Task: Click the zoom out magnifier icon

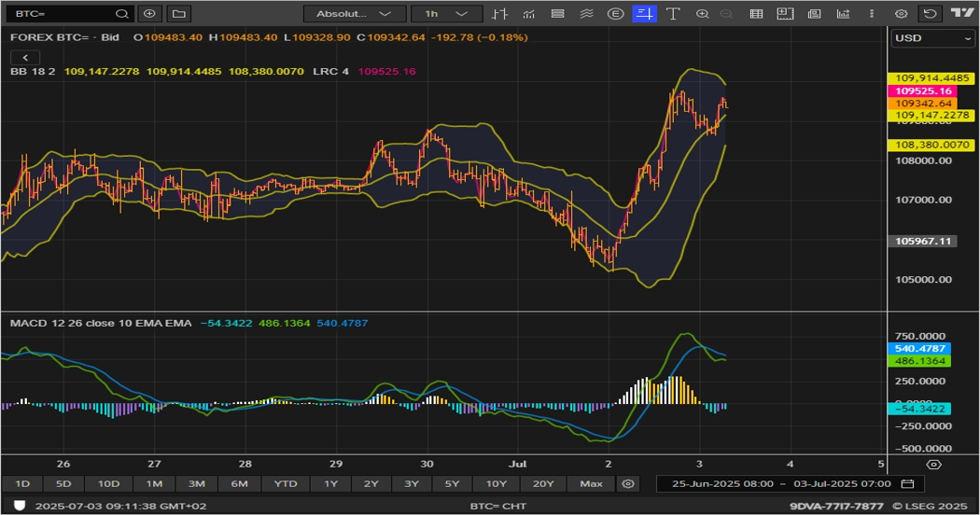Action: 726,14
